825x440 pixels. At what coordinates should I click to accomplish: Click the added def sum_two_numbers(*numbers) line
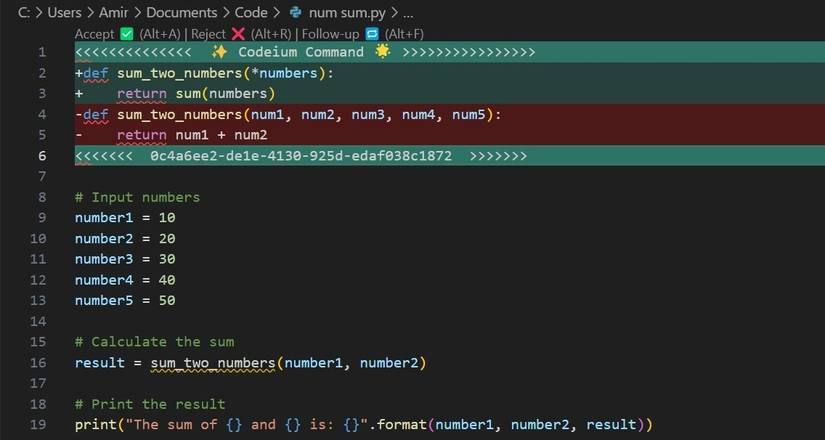(449, 73)
